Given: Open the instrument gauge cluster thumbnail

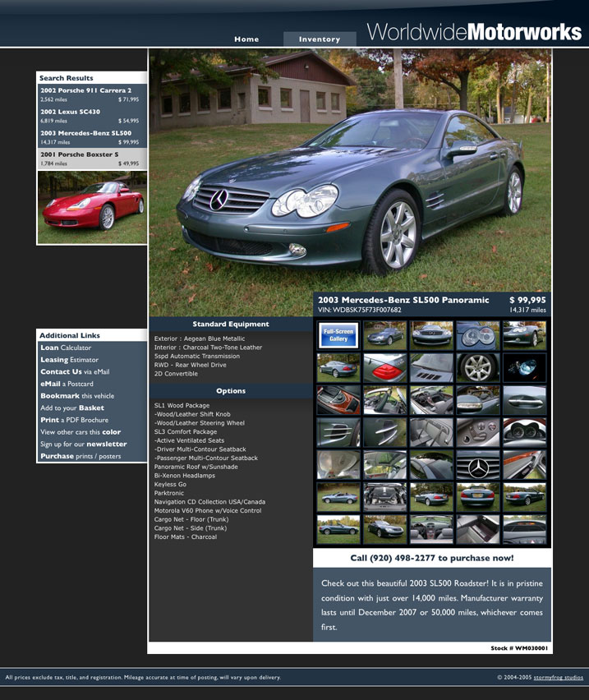Looking at the screenshot, I should click(x=524, y=432).
